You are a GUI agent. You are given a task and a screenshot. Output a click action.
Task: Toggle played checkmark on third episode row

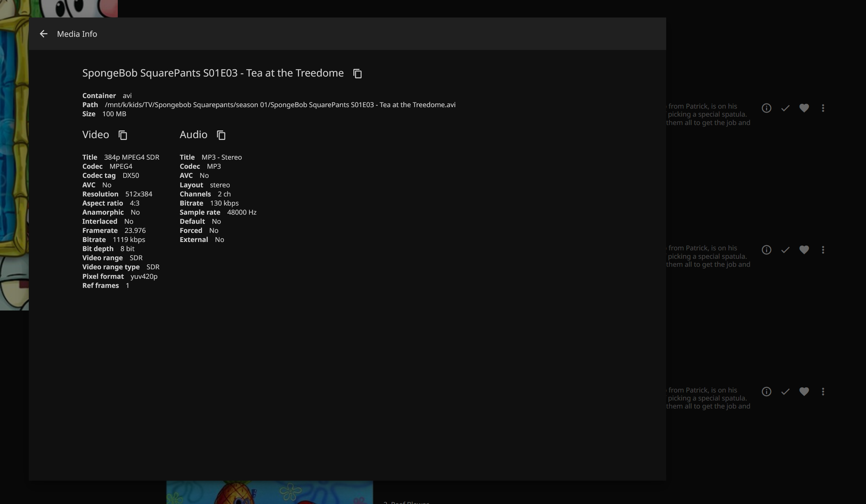pyautogui.click(x=785, y=392)
